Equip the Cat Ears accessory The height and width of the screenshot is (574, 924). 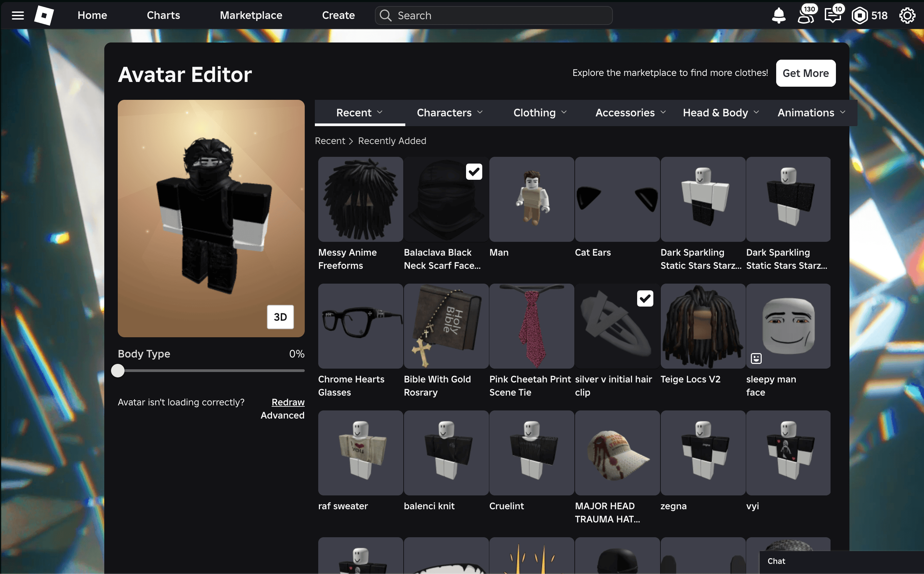tap(617, 199)
